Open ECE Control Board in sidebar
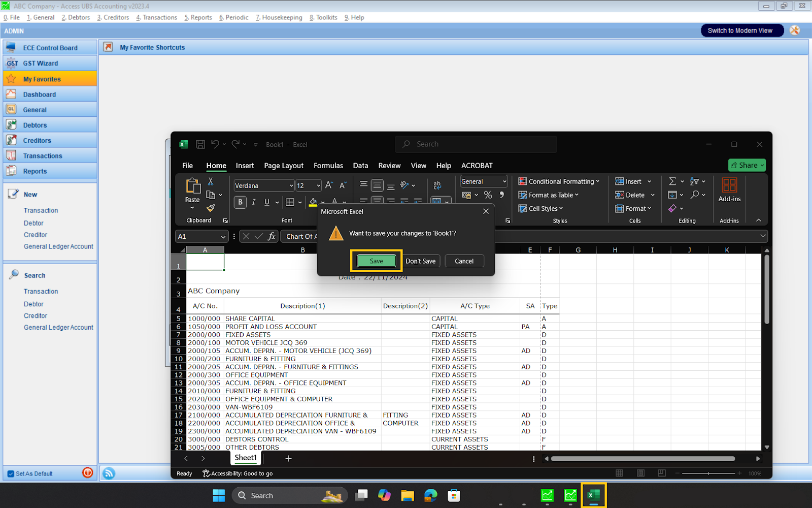812x508 pixels. 50,48
